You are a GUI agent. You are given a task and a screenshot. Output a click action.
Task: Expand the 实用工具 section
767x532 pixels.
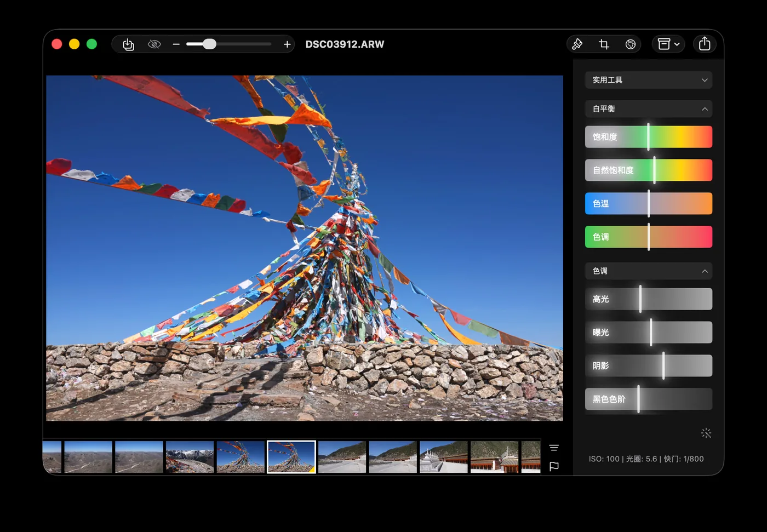[649, 80]
